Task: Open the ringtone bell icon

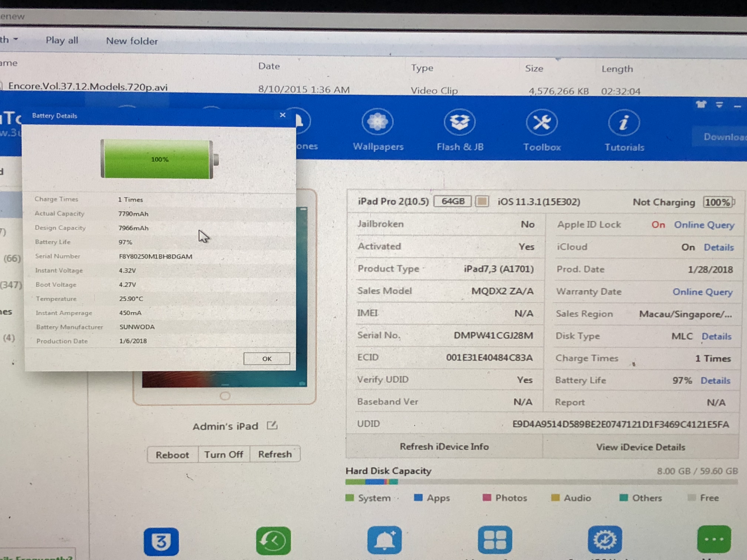Action: point(384,540)
